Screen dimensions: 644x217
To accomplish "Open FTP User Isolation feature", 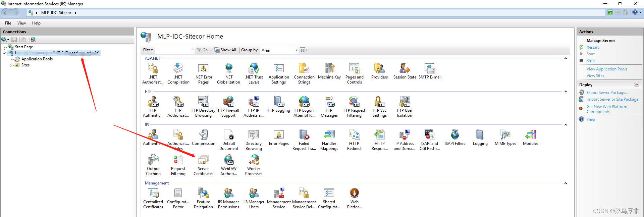I will 405,107.
